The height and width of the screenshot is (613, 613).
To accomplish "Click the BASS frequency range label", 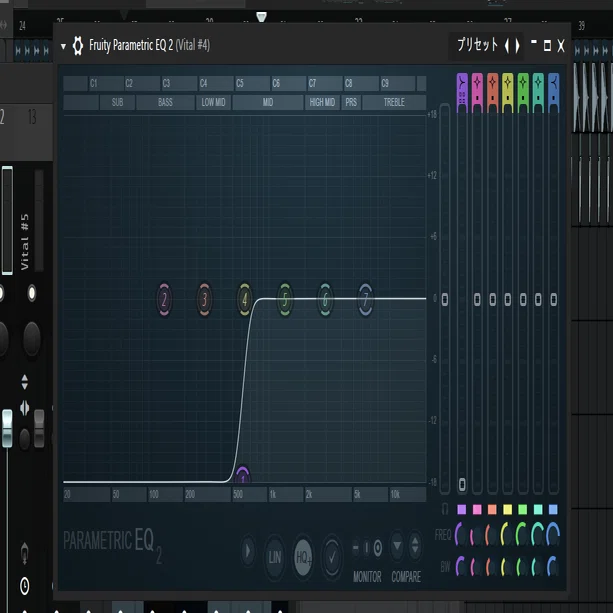I will pos(165,102).
